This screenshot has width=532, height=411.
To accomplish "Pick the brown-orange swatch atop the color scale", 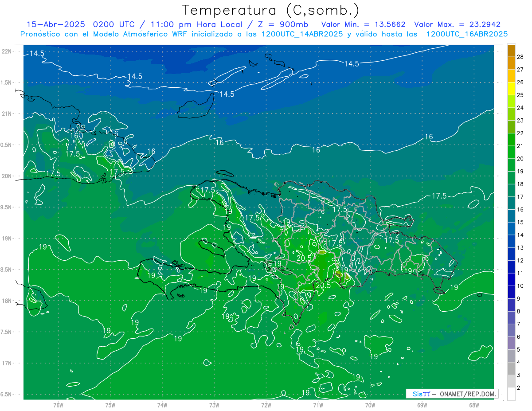I will click(511, 51).
